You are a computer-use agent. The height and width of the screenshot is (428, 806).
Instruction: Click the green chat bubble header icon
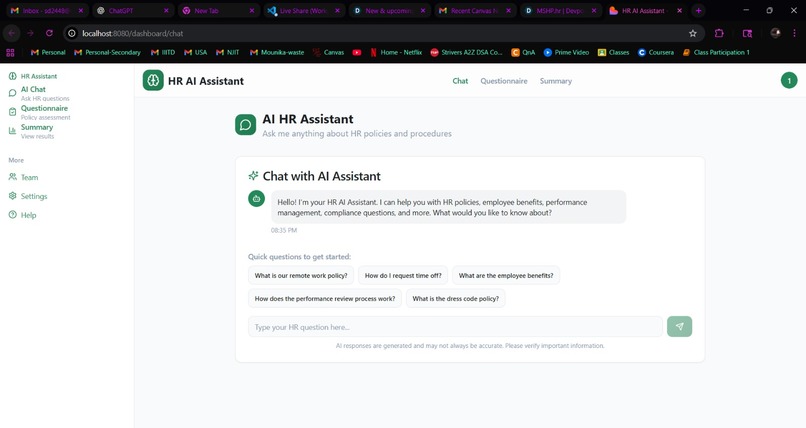246,125
